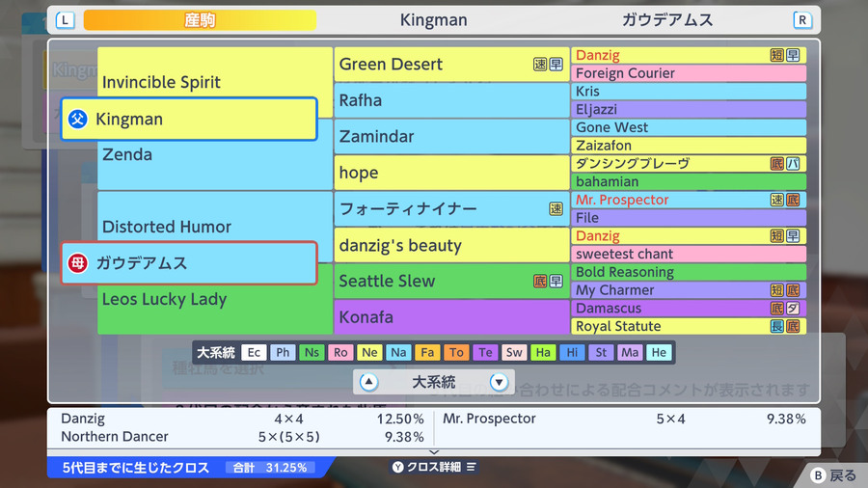868x488 pixels.
Task: Click the Ro lineage swatch
Action: tap(340, 352)
